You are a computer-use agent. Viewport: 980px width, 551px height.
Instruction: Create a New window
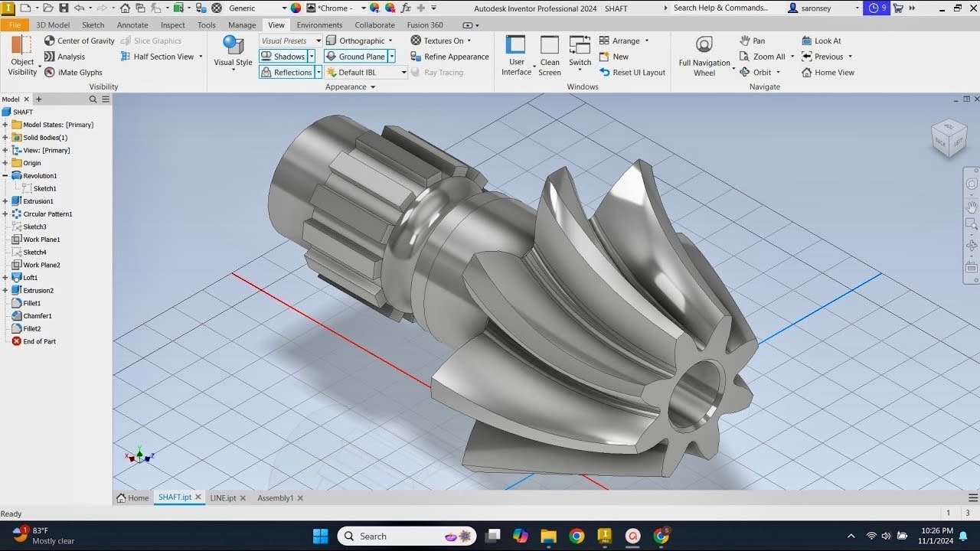point(614,57)
